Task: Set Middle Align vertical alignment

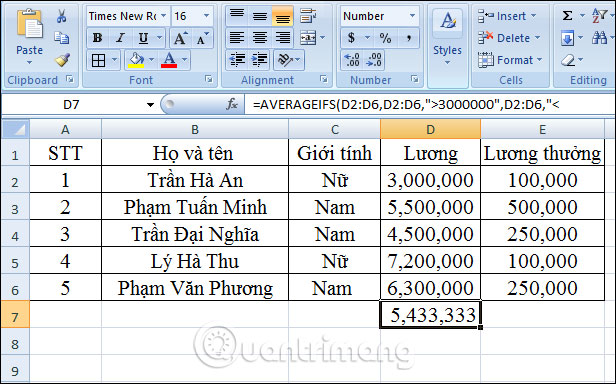Action: click(260, 16)
